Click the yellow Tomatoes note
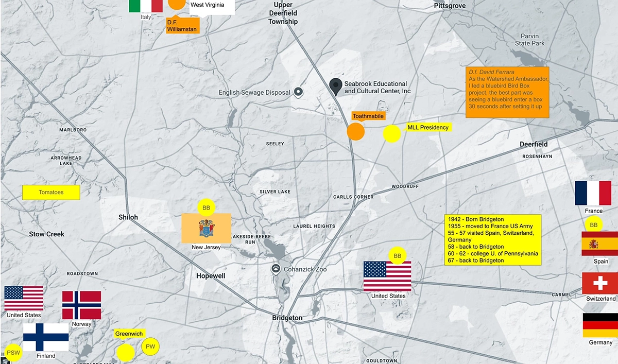618x364 pixels. [51, 193]
